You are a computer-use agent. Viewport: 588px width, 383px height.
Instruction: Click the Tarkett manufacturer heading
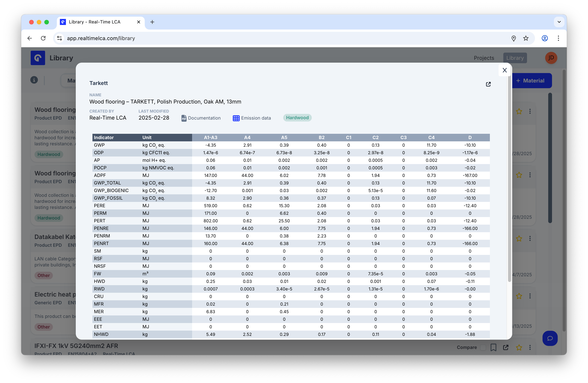coord(99,83)
